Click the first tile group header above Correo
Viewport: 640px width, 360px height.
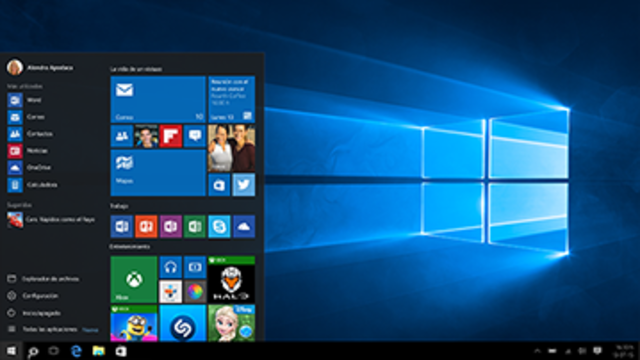136,69
